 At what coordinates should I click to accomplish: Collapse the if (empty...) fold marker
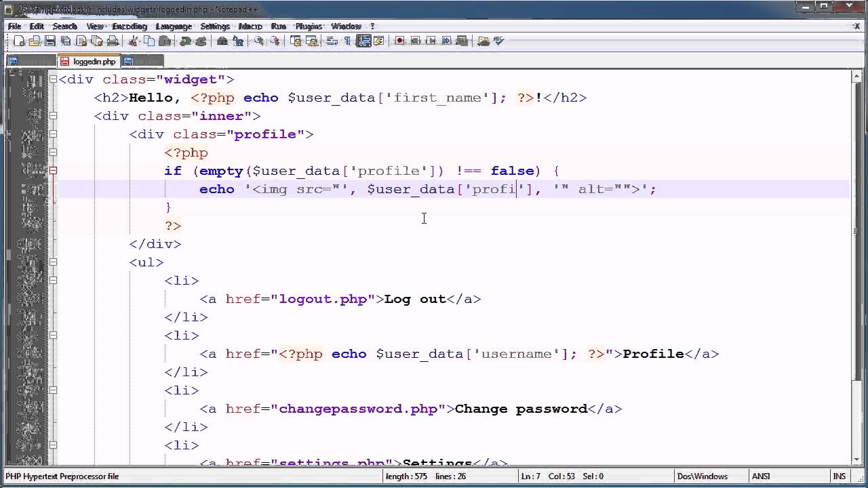(x=54, y=171)
